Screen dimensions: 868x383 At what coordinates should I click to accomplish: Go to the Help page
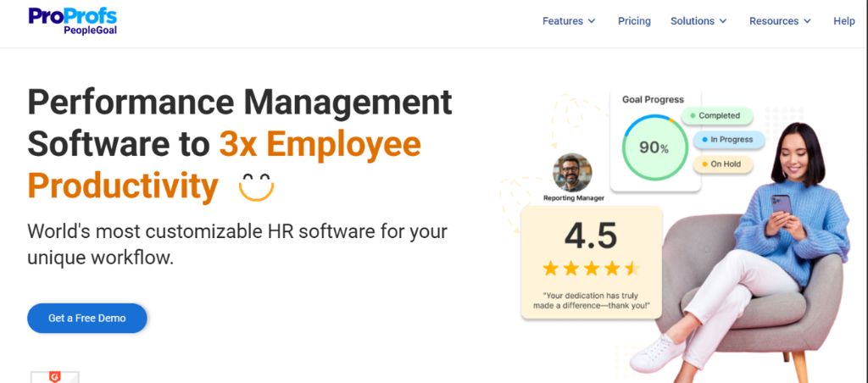click(x=843, y=21)
